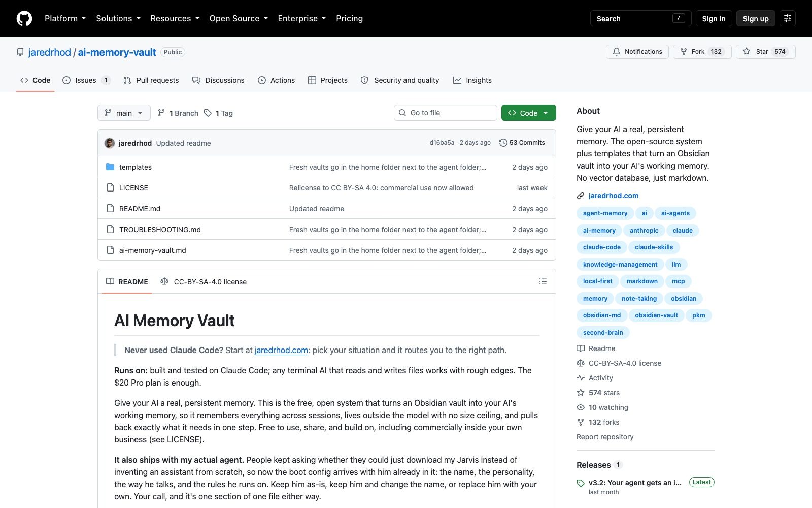
Task: Open the knowledge-management topic tag
Action: 620,265
